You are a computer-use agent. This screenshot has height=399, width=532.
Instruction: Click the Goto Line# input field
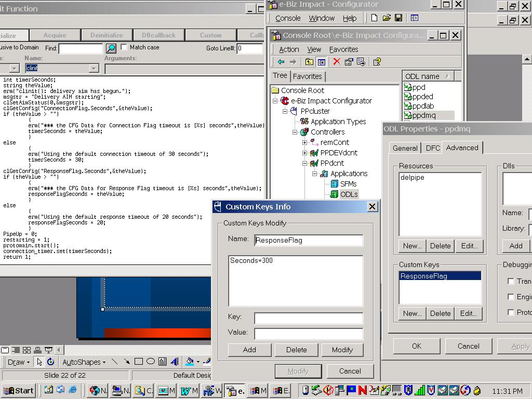249,48
